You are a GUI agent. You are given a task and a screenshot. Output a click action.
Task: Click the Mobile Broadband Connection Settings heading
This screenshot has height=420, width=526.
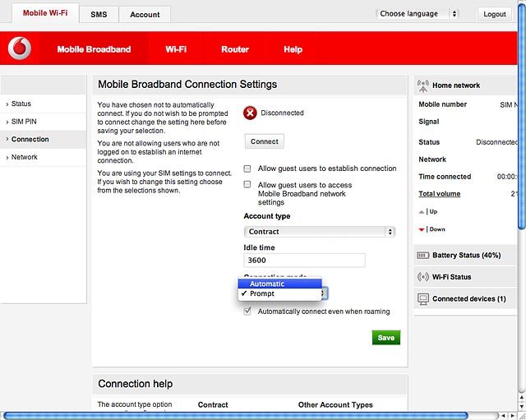coord(187,84)
